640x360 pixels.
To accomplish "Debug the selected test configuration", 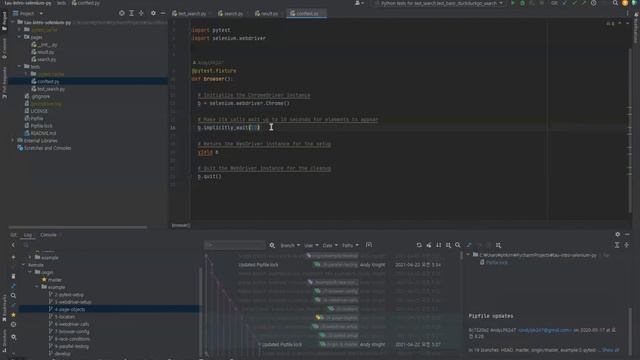I will pos(522,3).
